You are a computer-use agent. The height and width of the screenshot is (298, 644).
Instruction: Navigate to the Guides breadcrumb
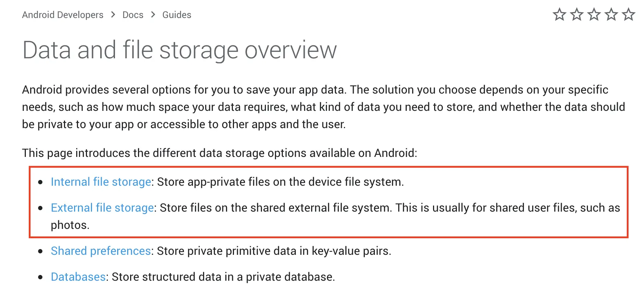point(177,15)
